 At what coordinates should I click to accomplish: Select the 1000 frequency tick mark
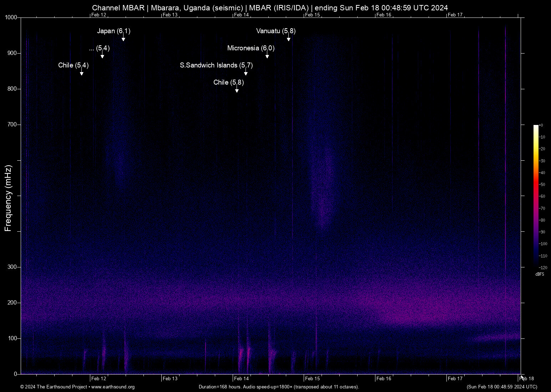(x=11, y=17)
